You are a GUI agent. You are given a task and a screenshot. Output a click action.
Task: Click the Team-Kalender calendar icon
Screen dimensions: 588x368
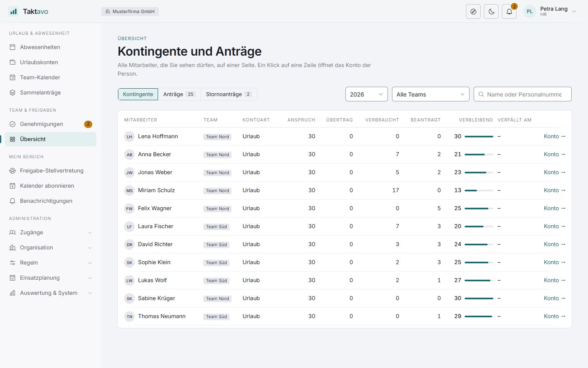[x=13, y=77]
